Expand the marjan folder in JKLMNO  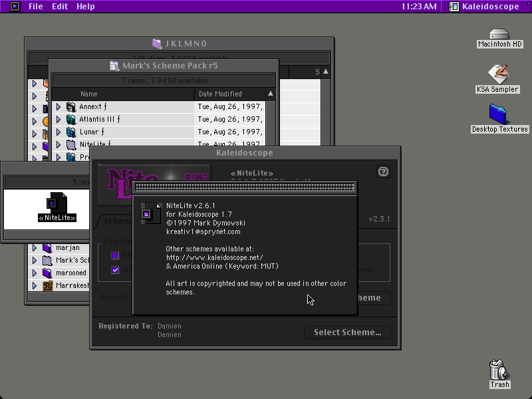click(35, 248)
